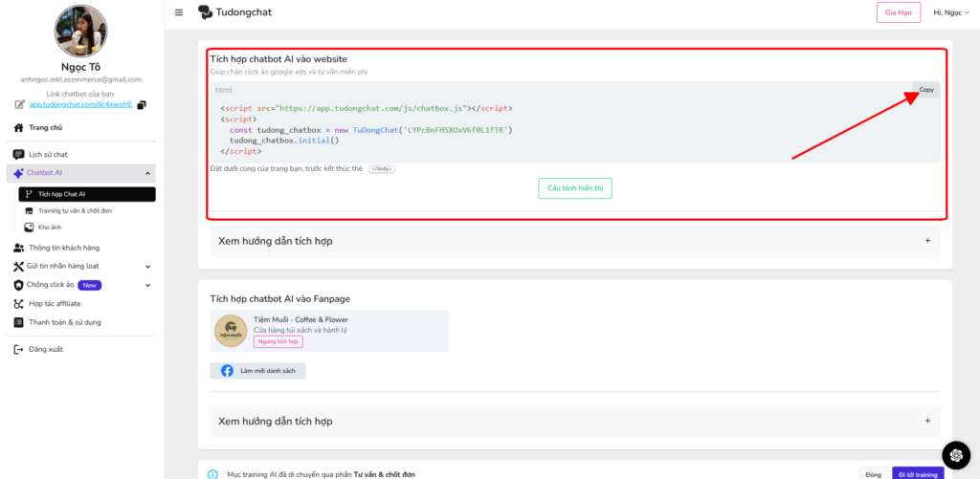Click the Training tư vấn store icon
This screenshot has width=980, height=479.
click(x=29, y=211)
